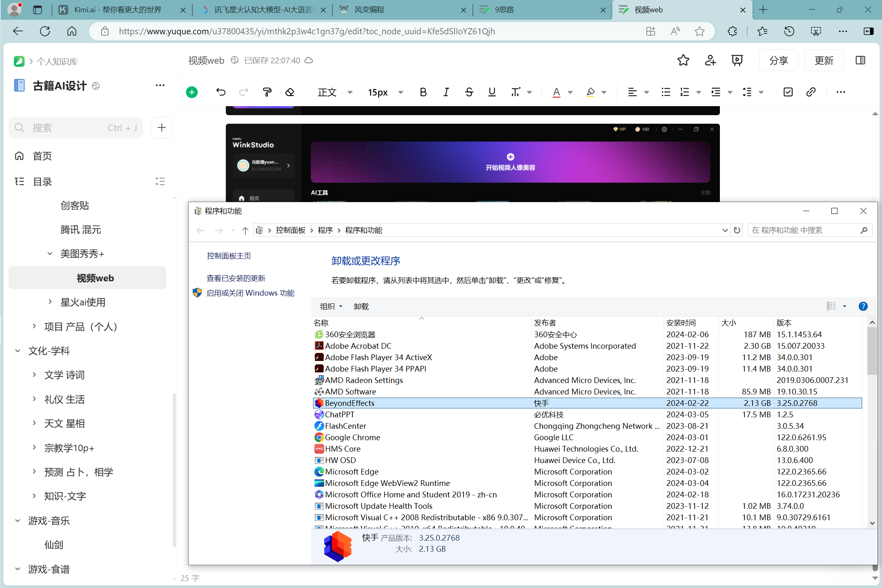This screenshot has height=588, width=882.
Task: Click the 在 程序和功能 中搜索 box
Action: (809, 230)
